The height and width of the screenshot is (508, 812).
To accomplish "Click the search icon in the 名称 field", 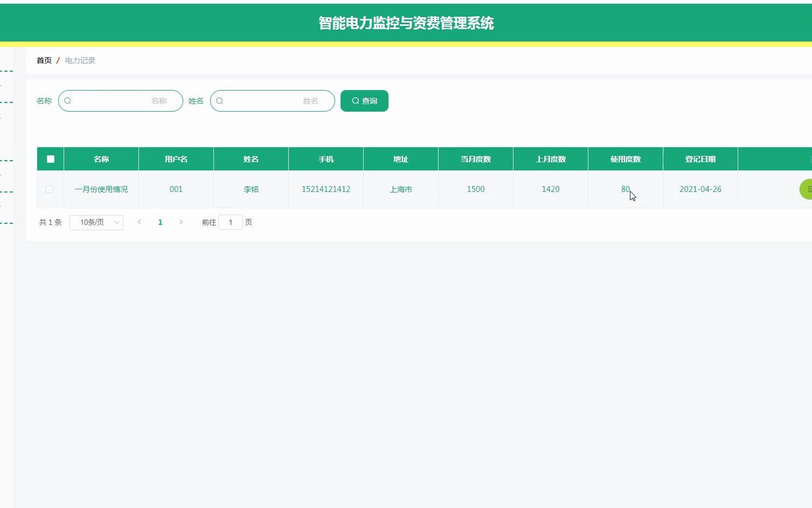I will coord(68,101).
